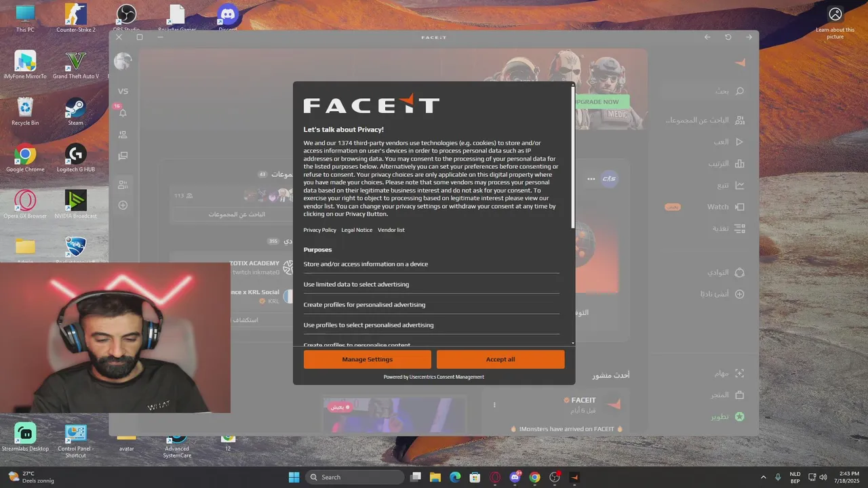Open OBS Studio from the taskbar

tap(555, 477)
